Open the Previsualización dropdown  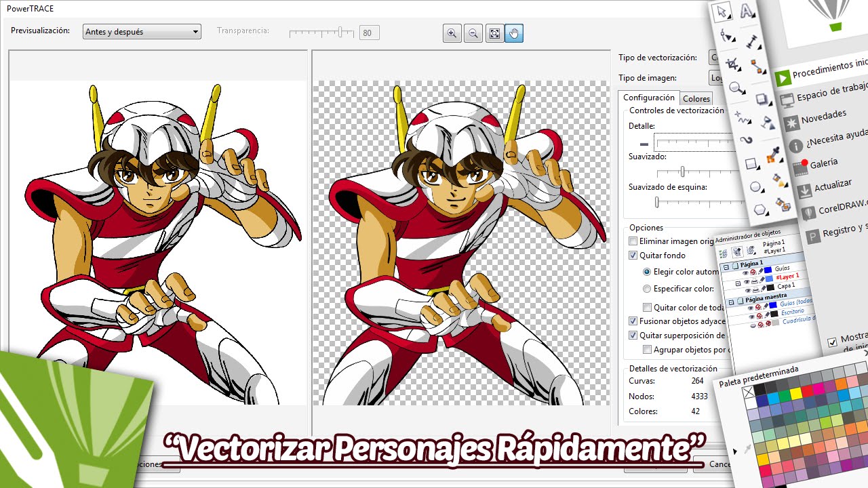(142, 32)
